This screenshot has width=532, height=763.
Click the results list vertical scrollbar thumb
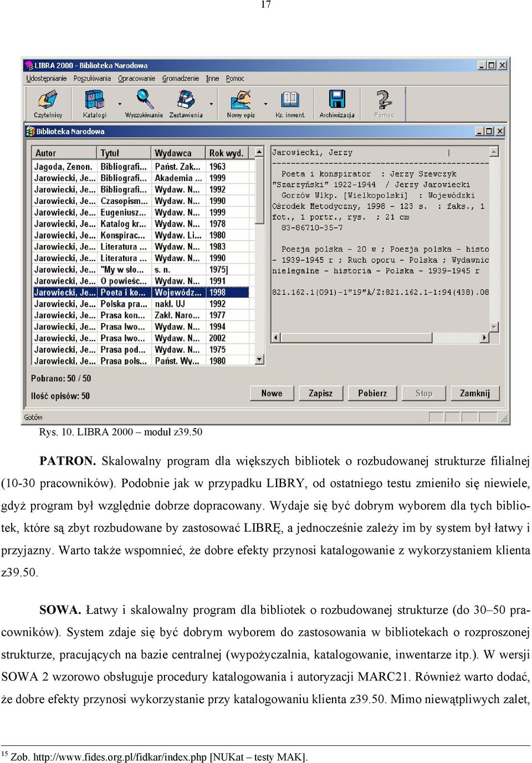coord(259,190)
